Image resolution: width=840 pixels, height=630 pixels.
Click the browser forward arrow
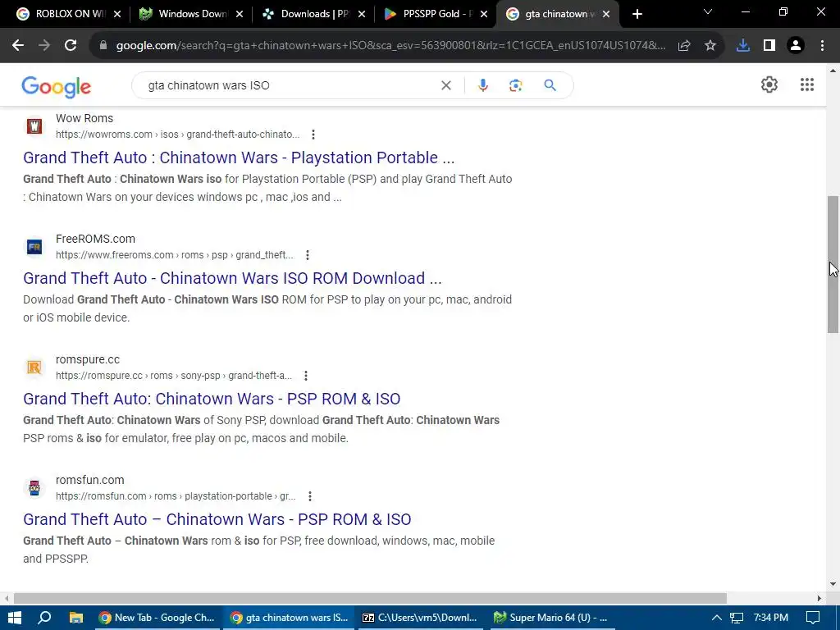pos(44,46)
